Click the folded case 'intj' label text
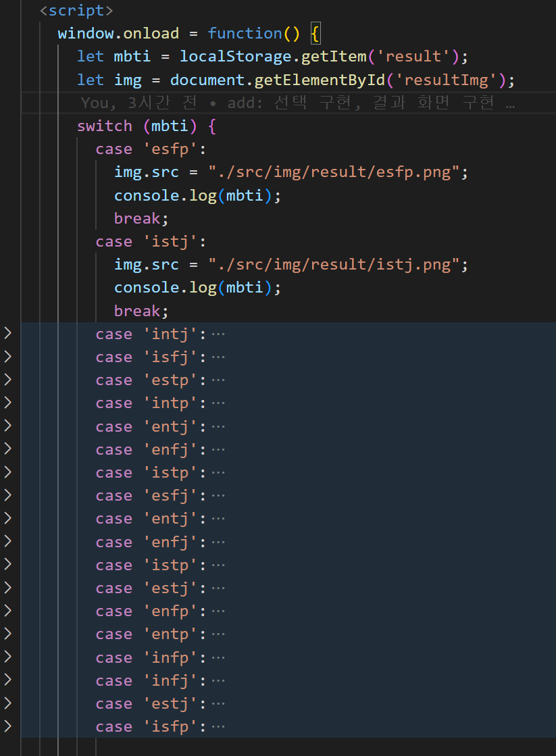 click(151, 334)
